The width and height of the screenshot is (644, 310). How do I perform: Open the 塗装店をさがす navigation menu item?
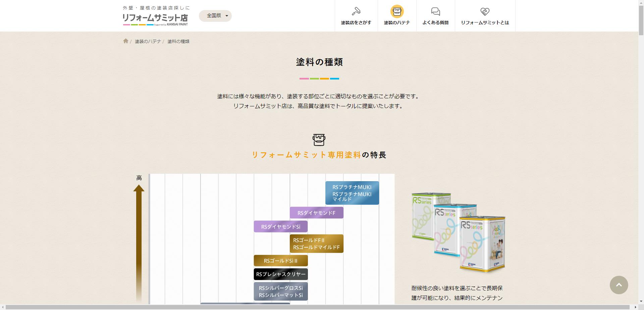(356, 15)
